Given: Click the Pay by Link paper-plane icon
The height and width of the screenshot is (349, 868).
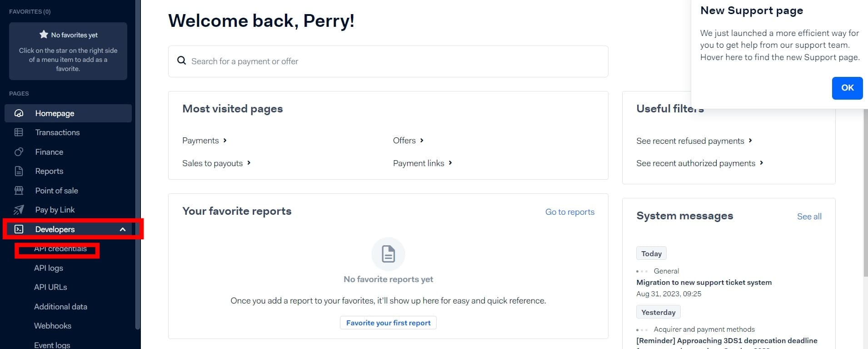Looking at the screenshot, I should [x=19, y=209].
